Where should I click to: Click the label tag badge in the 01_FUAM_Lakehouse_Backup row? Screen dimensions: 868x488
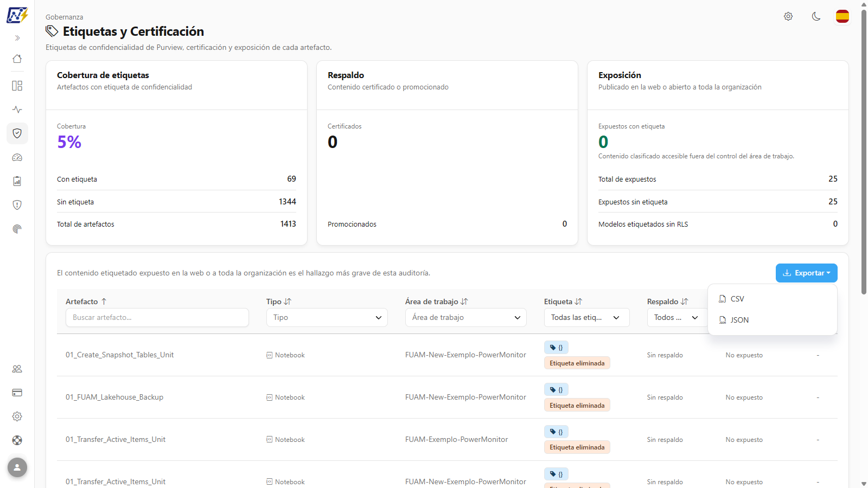[x=556, y=389]
